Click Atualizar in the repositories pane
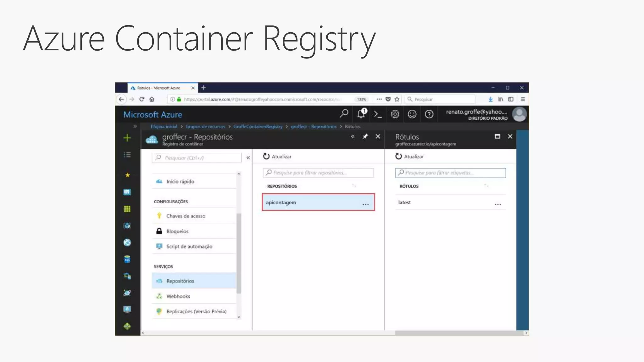 point(277,156)
